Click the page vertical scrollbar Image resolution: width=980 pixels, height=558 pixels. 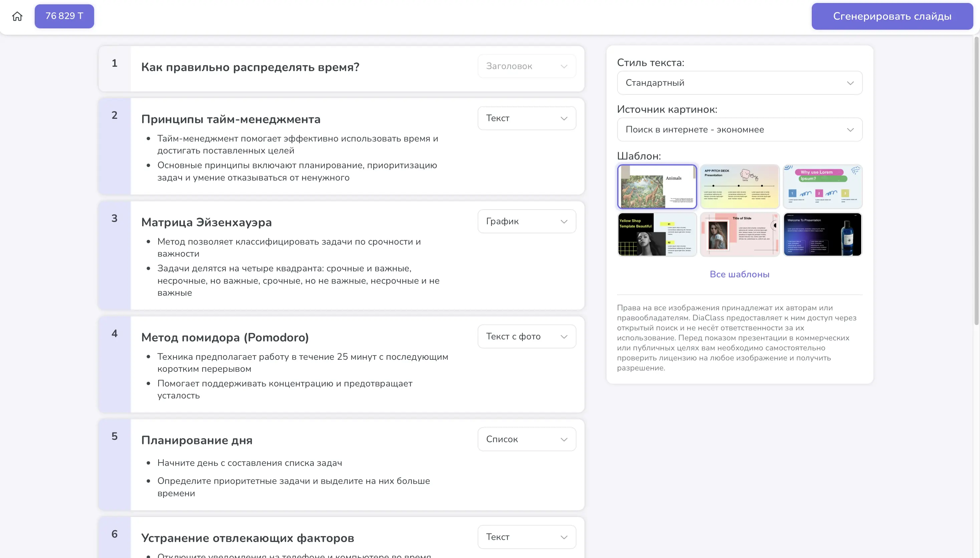(x=977, y=180)
